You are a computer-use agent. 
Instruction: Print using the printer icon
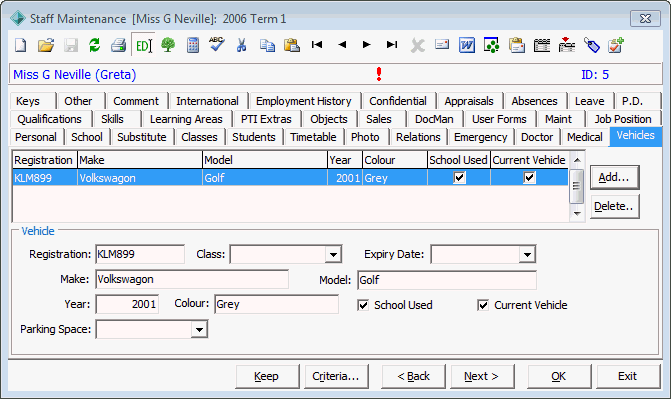[x=119, y=45]
